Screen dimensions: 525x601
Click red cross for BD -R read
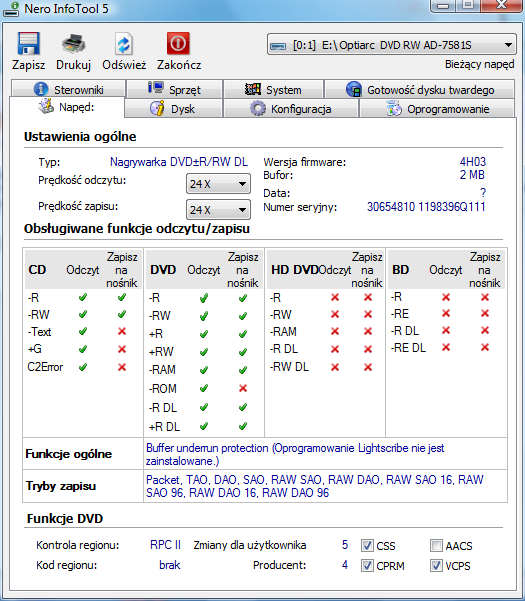(446, 297)
